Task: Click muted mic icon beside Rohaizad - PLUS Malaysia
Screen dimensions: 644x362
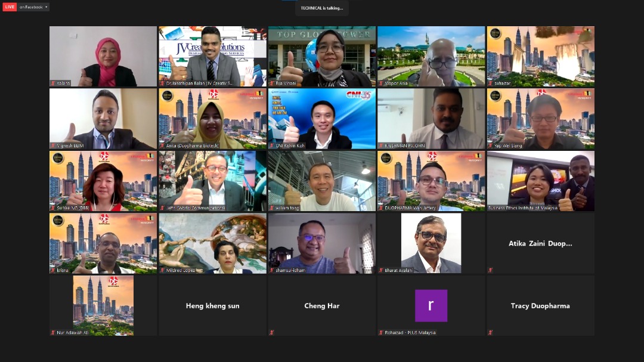Action: tap(381, 332)
